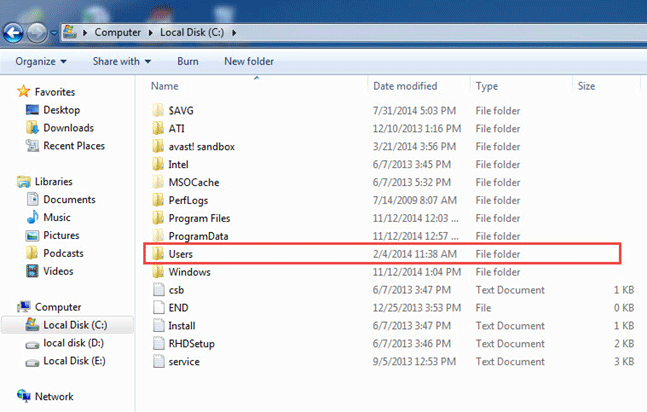The width and height of the screenshot is (647, 412).
Task: Click the RHDSetup file name
Action: pyautogui.click(x=191, y=344)
